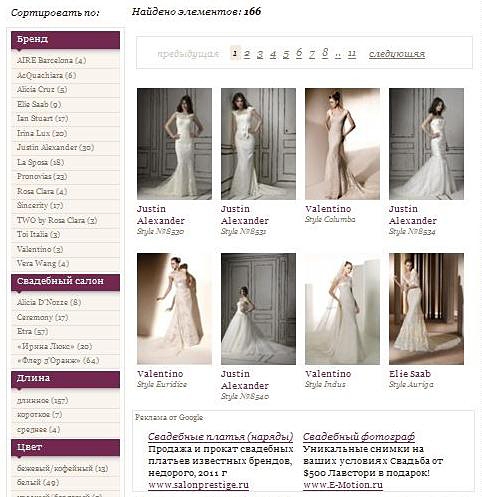
Task: Open Elie Saab Style Auriga dress photo
Action: pos(426,309)
